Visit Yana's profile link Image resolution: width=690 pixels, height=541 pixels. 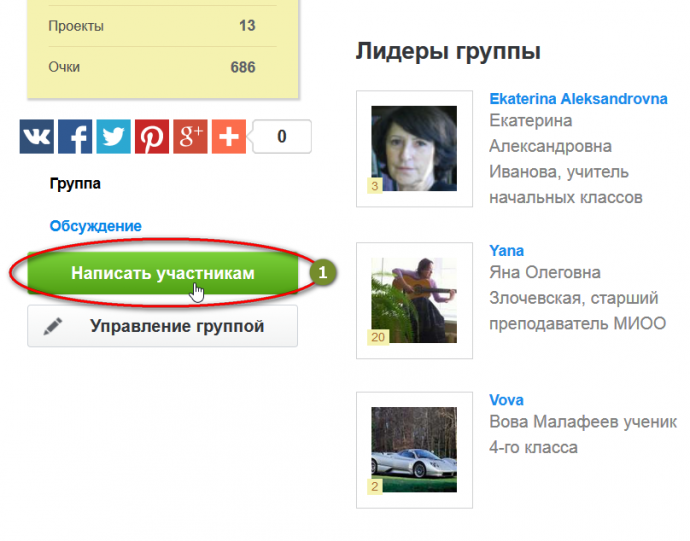point(506,250)
